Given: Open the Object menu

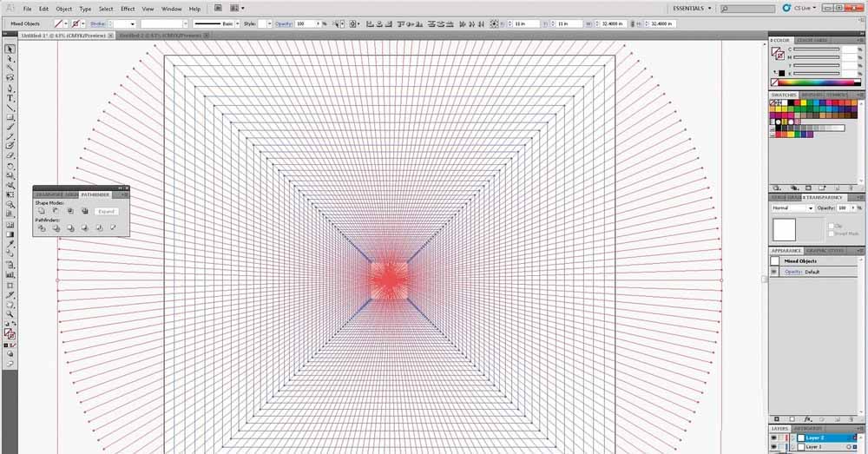Looking at the screenshot, I should coord(63,9).
